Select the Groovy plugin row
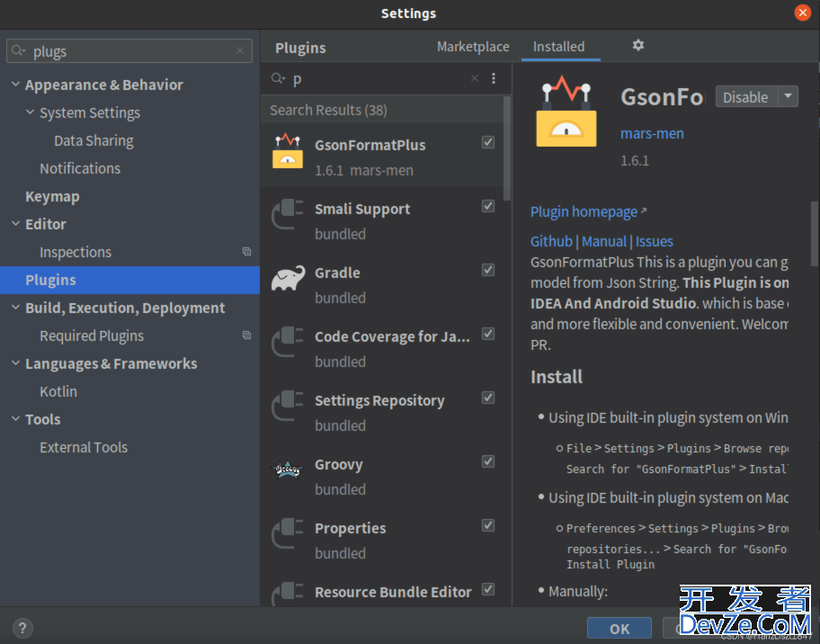Image resolution: width=820 pixels, height=644 pixels. tap(383, 476)
